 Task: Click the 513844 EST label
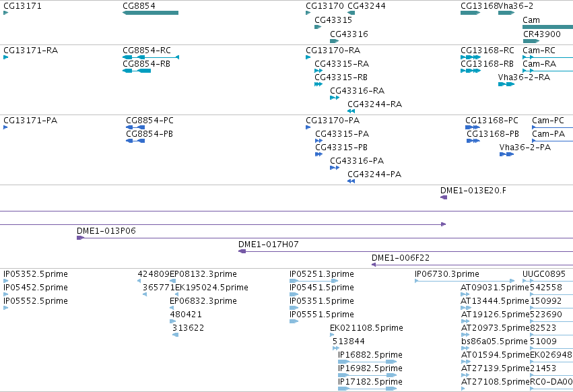(348, 341)
